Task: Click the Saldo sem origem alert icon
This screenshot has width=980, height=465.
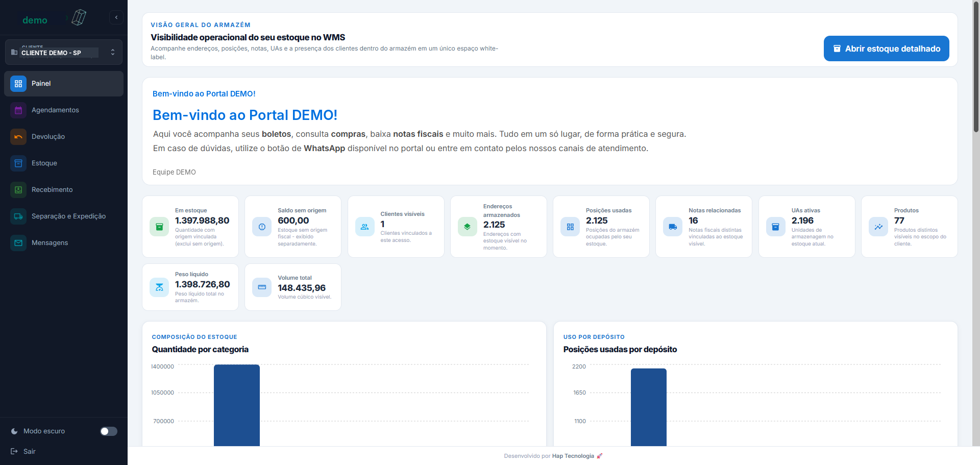Action: point(262,227)
